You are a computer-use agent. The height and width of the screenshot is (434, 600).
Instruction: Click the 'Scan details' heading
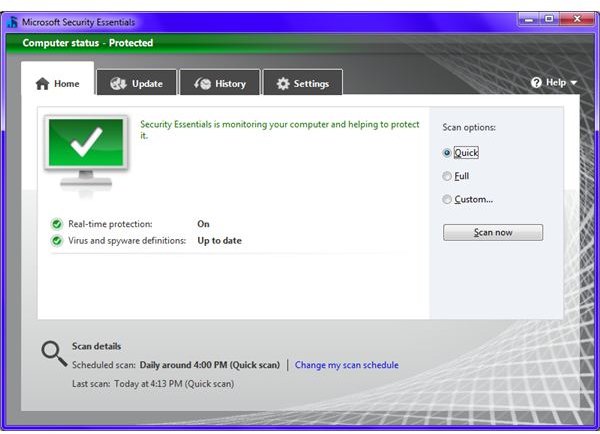[x=96, y=346]
